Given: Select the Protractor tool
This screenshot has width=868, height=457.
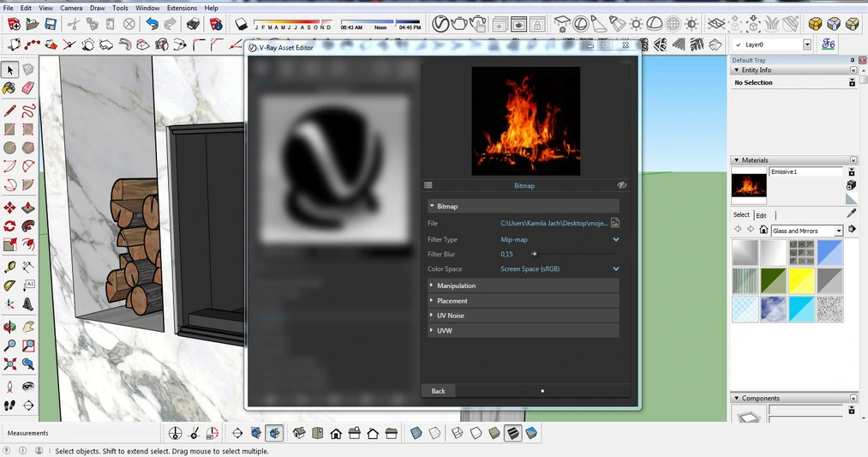Looking at the screenshot, I should (x=9, y=286).
